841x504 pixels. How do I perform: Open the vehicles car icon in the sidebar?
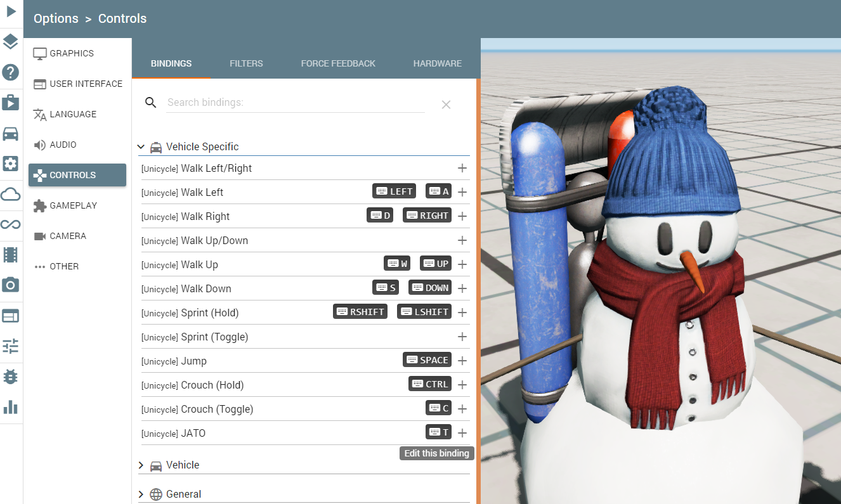pos(11,133)
